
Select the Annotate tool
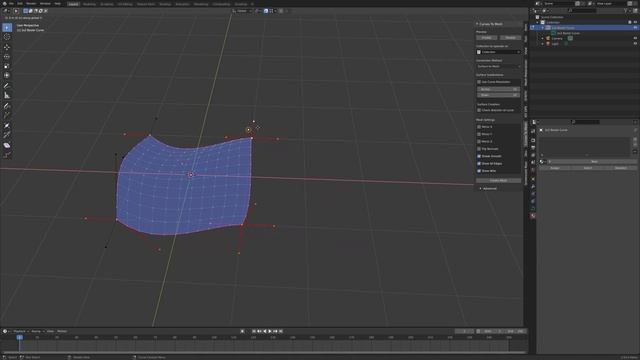coord(7,86)
